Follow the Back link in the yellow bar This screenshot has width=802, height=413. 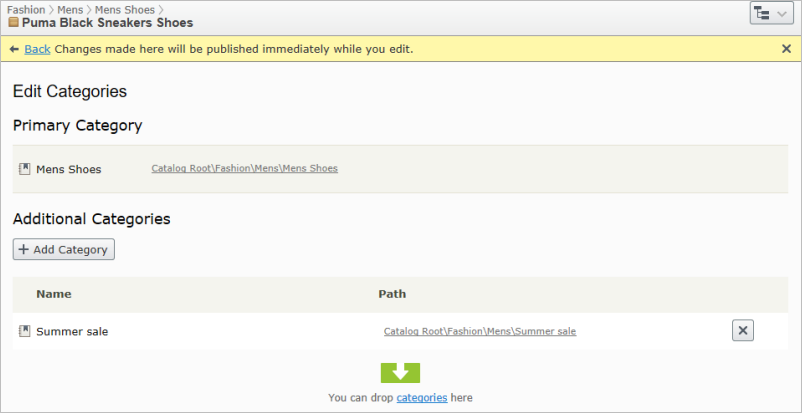37,49
